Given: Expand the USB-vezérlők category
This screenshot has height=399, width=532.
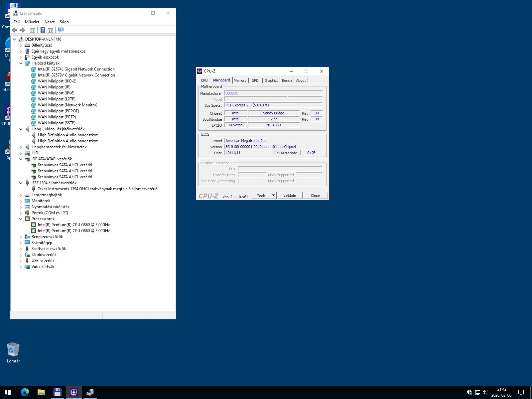Looking at the screenshot, I should tap(21, 261).
